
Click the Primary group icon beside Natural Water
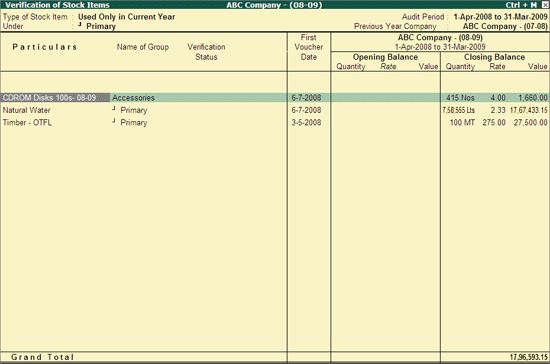114,109
